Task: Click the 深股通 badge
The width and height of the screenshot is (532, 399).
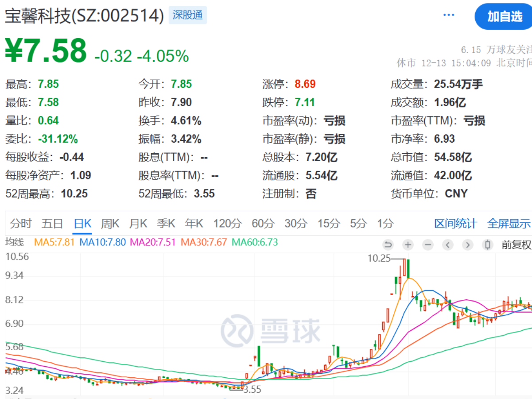Action: [x=188, y=15]
